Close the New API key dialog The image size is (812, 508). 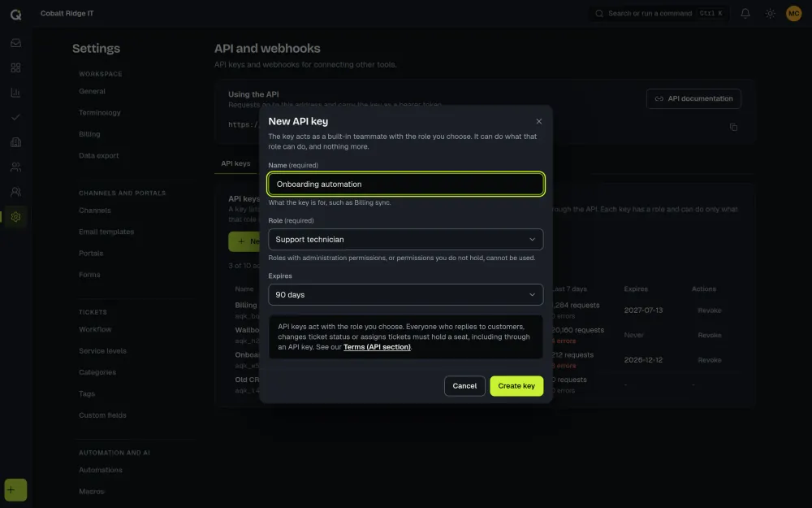pos(538,121)
